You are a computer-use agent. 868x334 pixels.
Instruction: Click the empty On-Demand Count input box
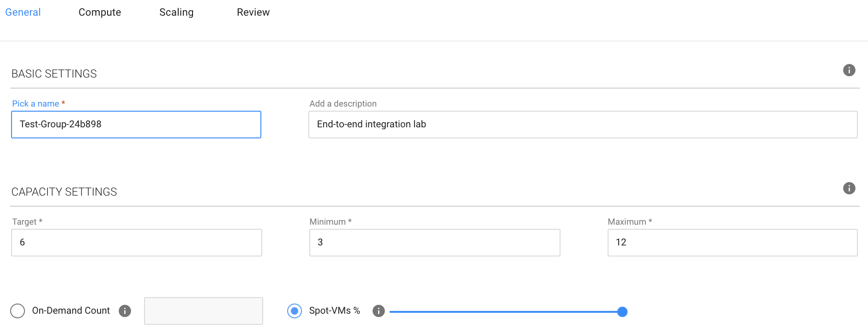204,311
